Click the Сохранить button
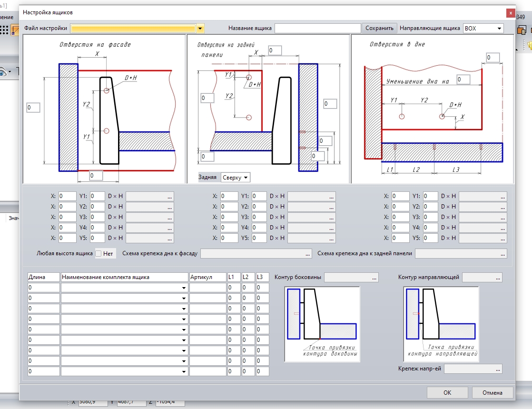The image size is (532, 409). click(x=379, y=28)
